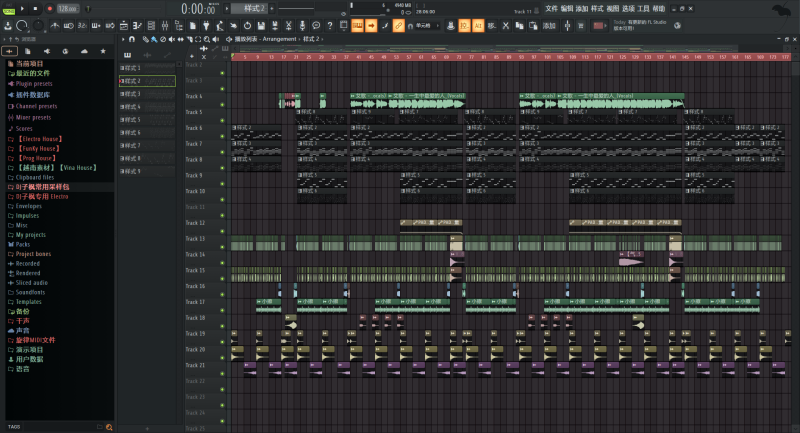The width and height of the screenshot is (800, 433).
Task: Open the 编辑 menu
Action: click(567, 9)
